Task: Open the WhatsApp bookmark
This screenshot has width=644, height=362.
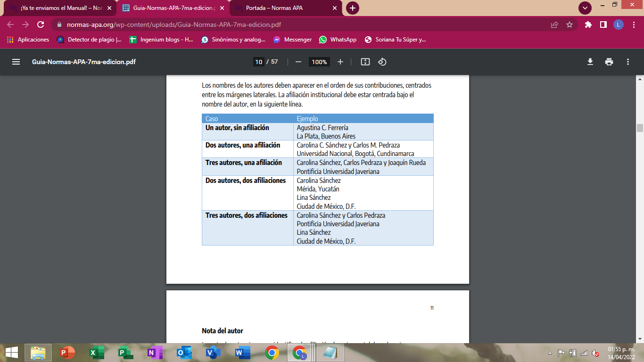Action: 338,40
